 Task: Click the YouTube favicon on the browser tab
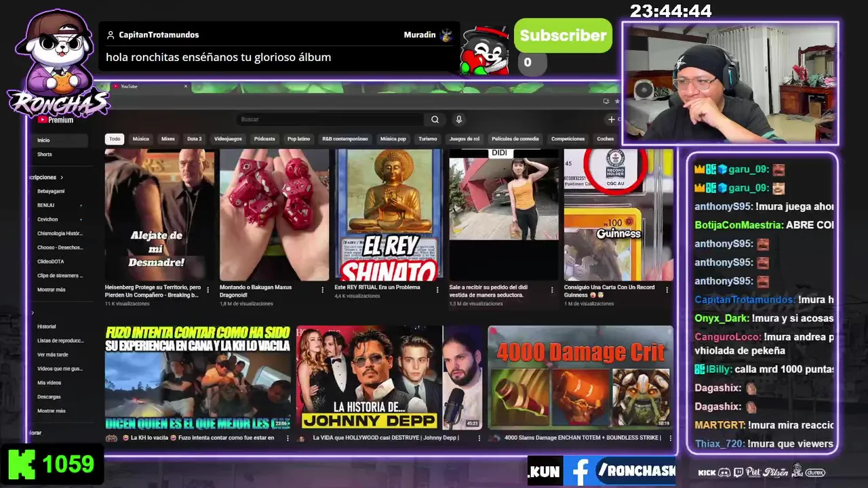pyautogui.click(x=115, y=86)
